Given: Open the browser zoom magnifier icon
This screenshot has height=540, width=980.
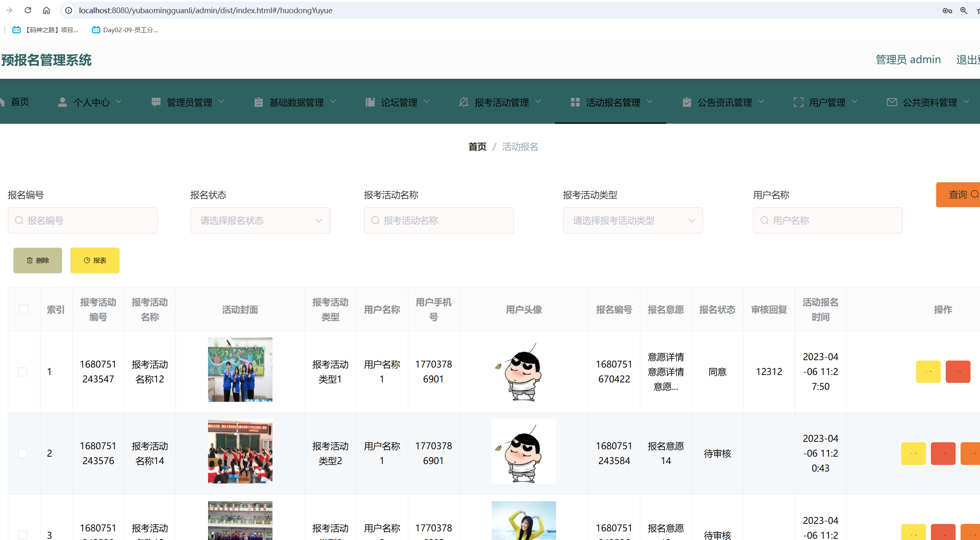Looking at the screenshot, I should [964, 11].
